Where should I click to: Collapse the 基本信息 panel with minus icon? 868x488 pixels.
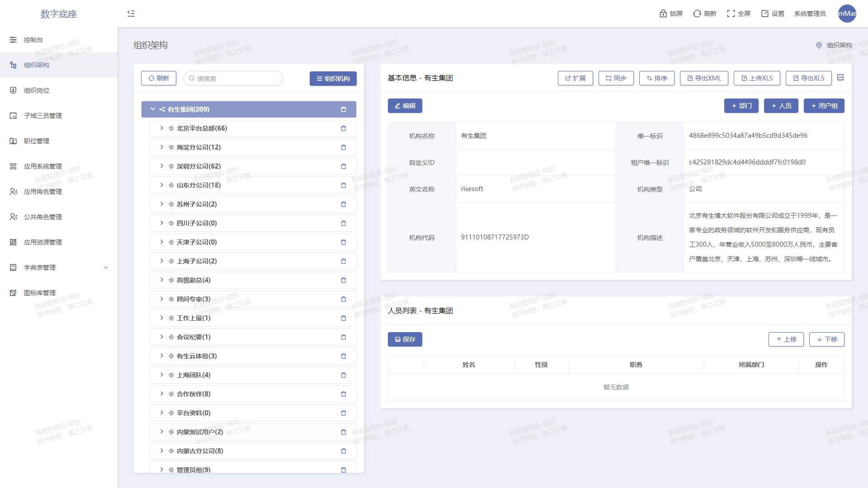[x=840, y=78]
